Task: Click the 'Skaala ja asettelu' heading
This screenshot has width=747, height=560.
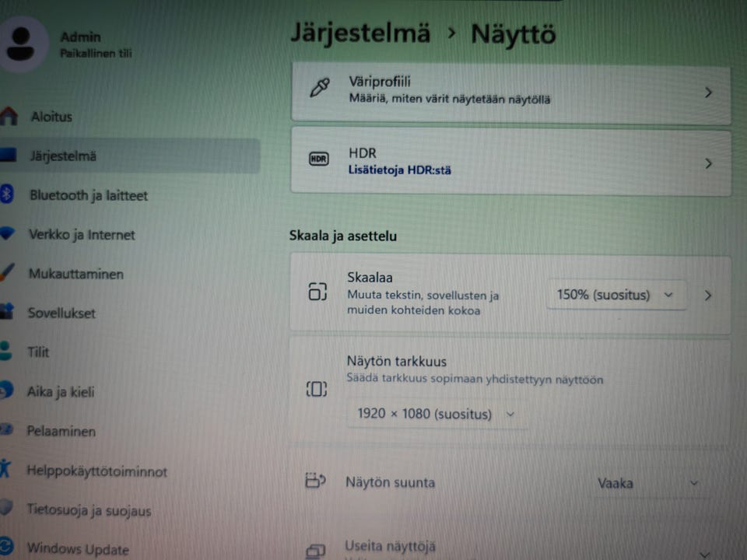Action: coord(343,236)
